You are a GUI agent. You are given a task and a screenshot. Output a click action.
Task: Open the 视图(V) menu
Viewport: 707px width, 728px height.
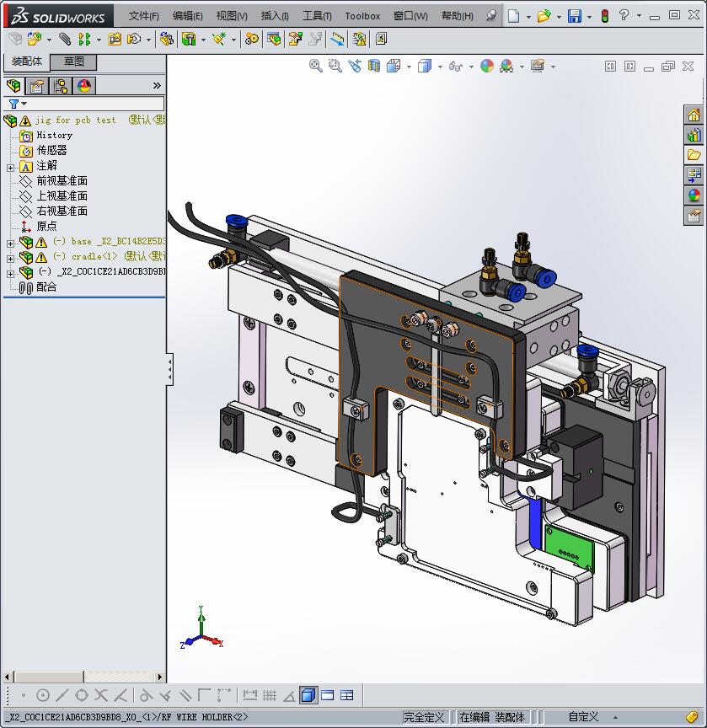[x=232, y=16]
